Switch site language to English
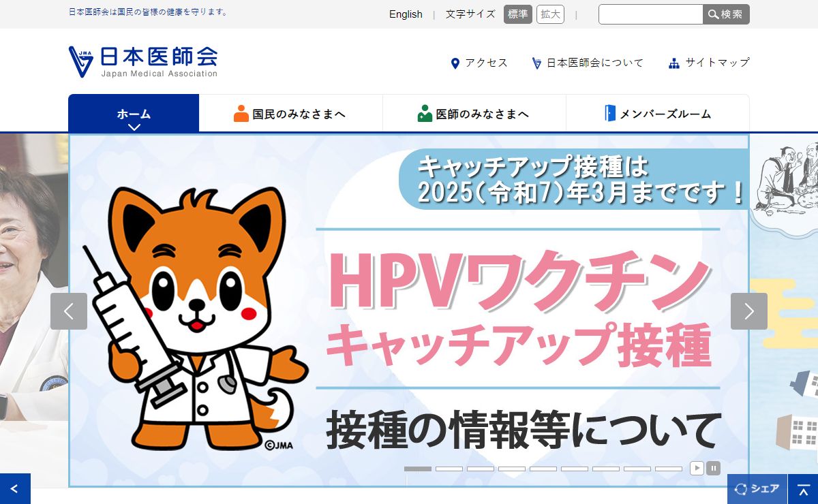This screenshot has width=818, height=504. (x=406, y=14)
